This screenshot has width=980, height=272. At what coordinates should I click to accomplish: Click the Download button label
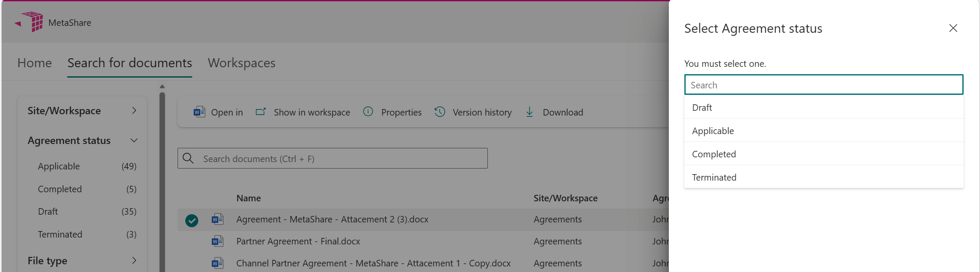[x=563, y=113]
